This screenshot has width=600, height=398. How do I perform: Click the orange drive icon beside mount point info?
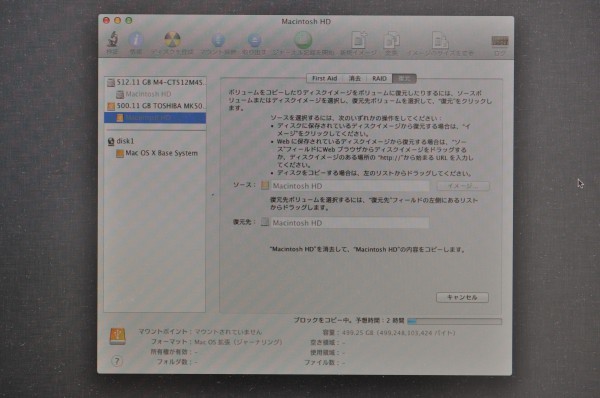pos(117,337)
